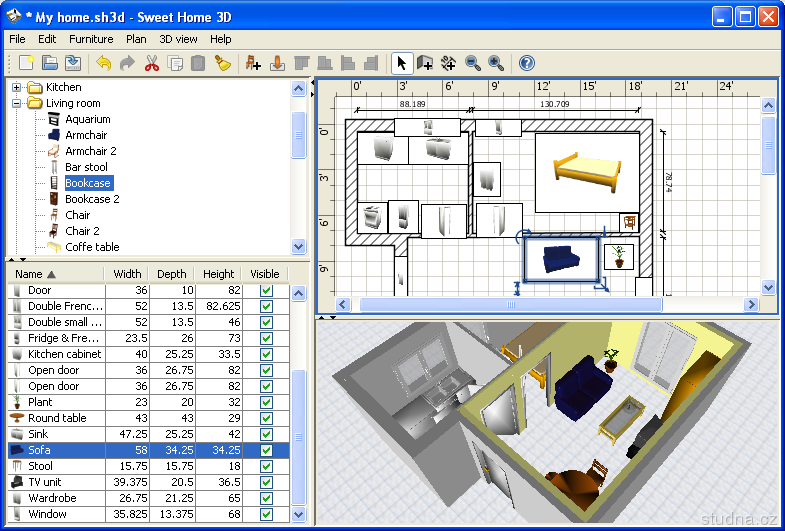Click the plan's horizontal scrollbar thumb
Screen dimensions: 785x531
pos(510,304)
